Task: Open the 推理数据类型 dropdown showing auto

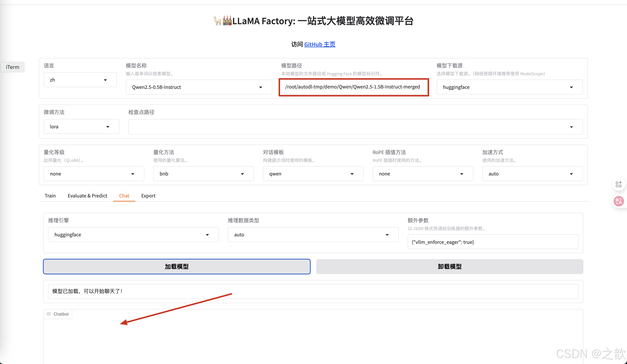Action: pos(313,235)
